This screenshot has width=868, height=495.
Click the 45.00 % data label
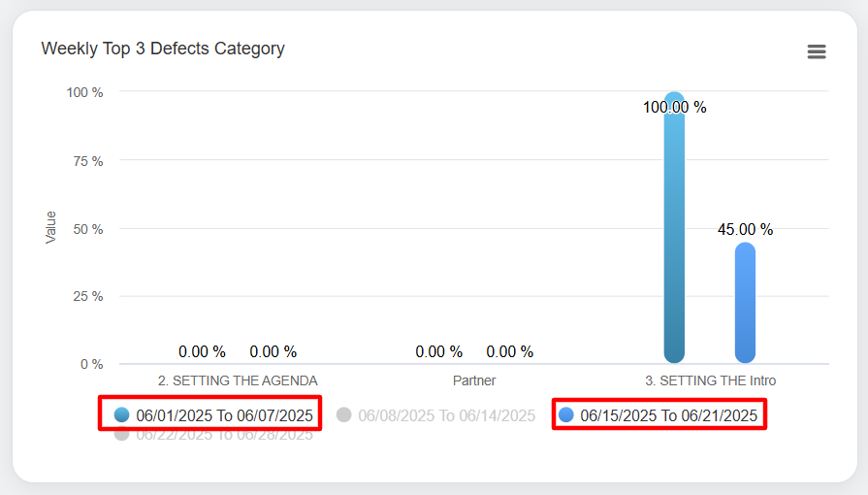[x=745, y=230]
